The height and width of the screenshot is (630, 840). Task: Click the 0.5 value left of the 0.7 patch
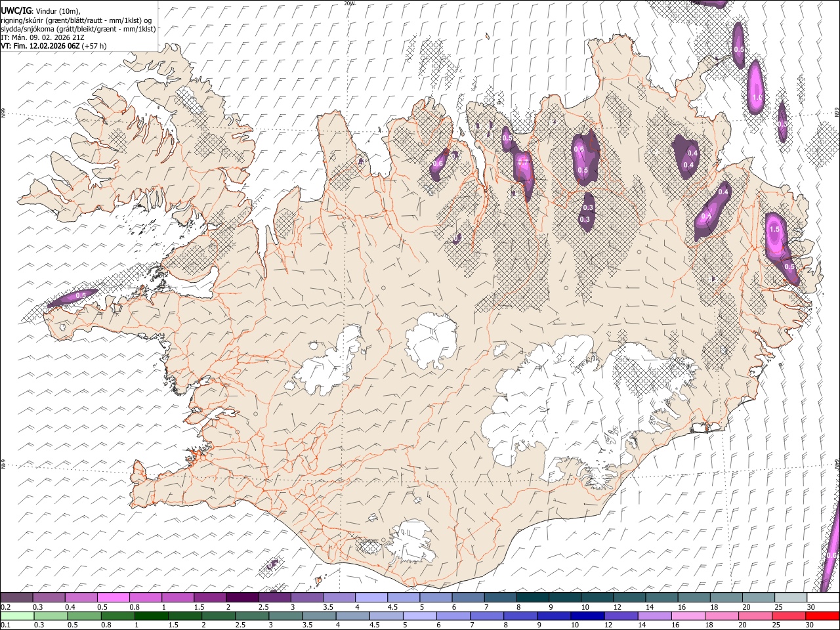tap(507, 138)
